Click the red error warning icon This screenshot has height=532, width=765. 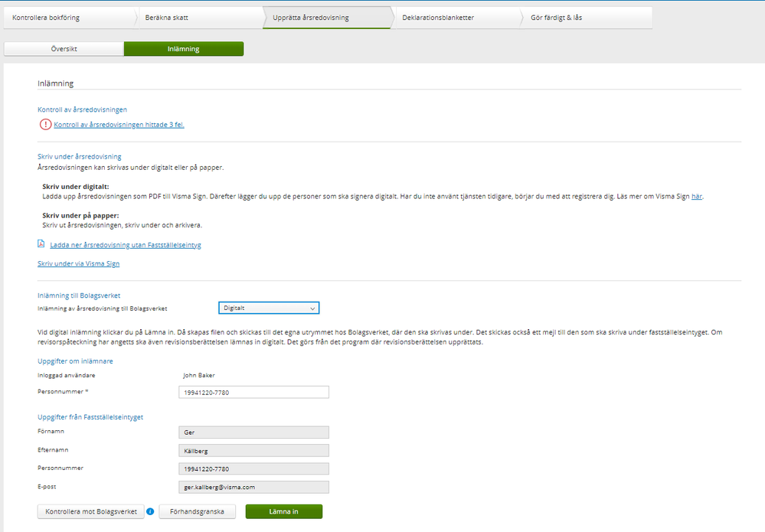(x=45, y=125)
